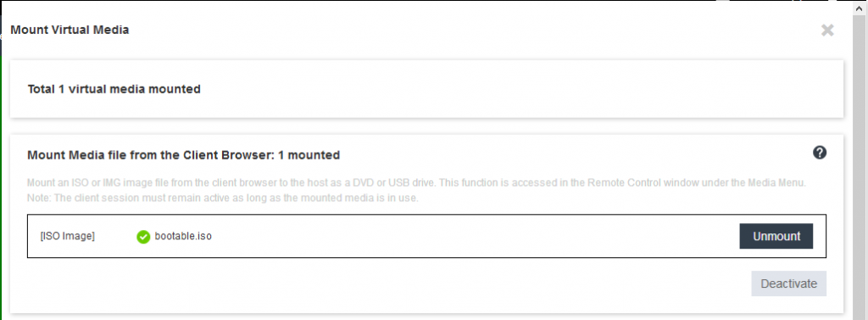Click empty space in the ISO image row
Screen dimensions: 868x320
point(470,236)
